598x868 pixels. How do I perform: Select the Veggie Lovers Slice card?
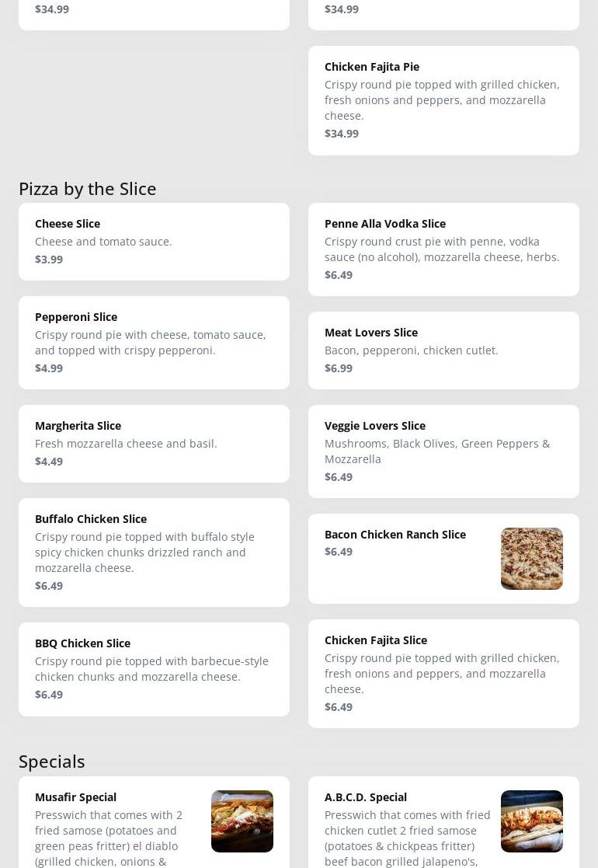pos(443,451)
